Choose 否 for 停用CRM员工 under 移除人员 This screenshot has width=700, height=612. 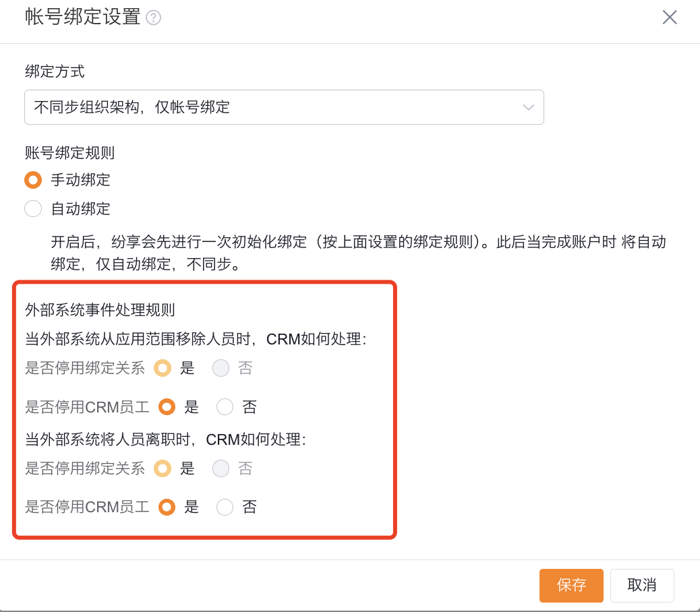pyautogui.click(x=225, y=407)
